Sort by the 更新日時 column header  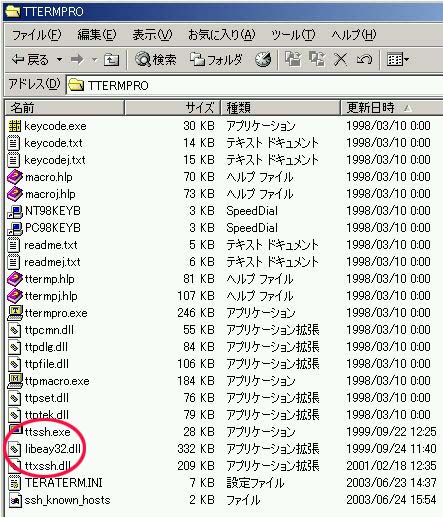pyautogui.click(x=392, y=108)
